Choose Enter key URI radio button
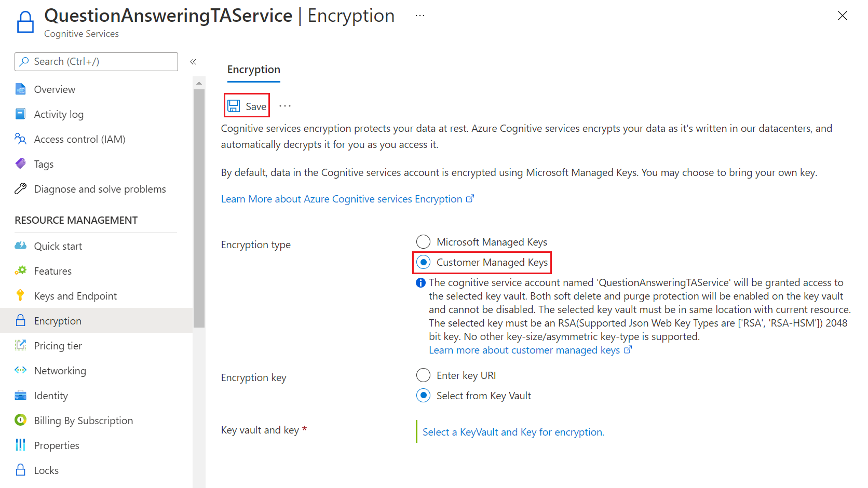 click(x=424, y=375)
